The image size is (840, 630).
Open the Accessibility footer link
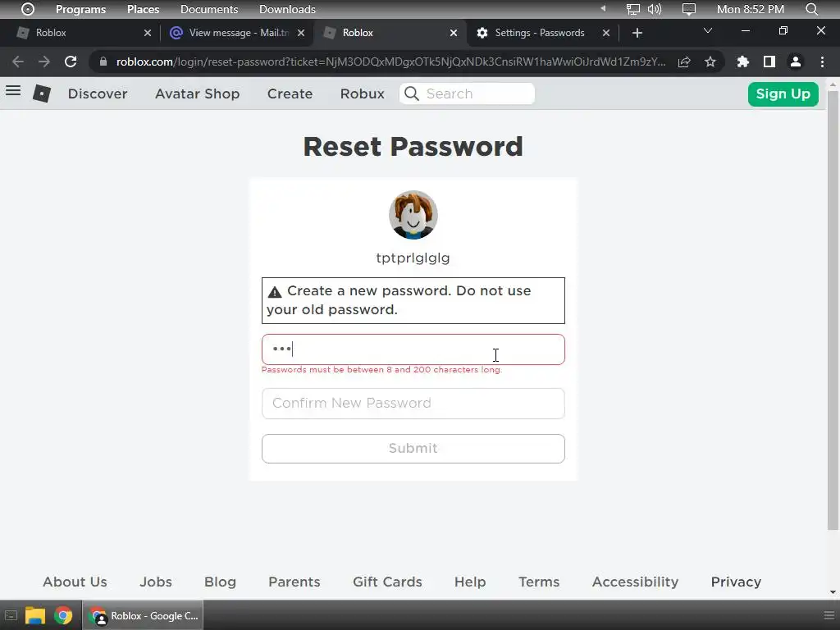pos(636,582)
